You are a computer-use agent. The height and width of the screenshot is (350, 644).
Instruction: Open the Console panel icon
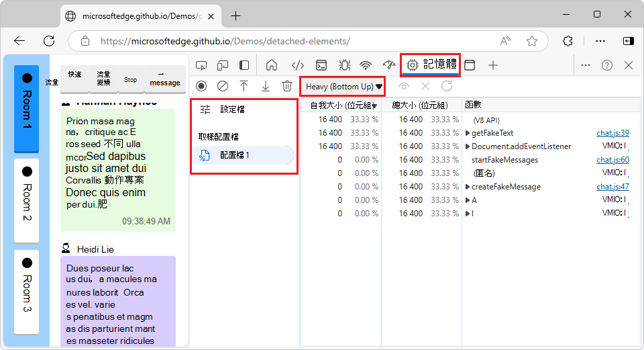tap(321, 65)
